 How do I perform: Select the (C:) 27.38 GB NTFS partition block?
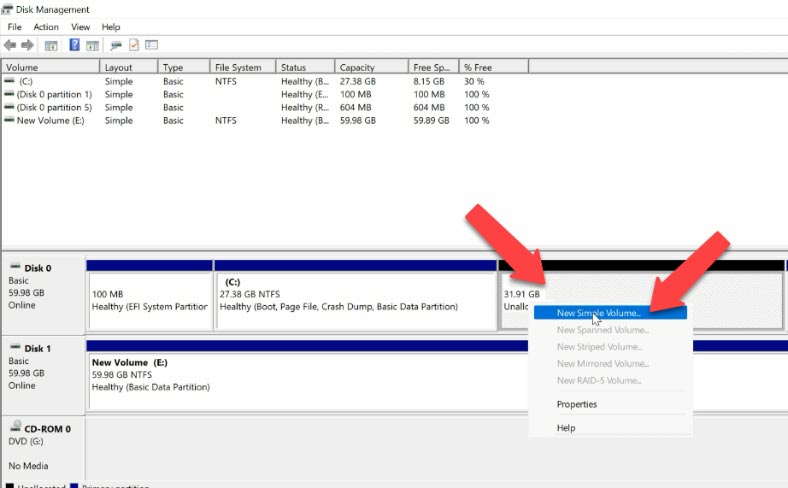point(356,301)
